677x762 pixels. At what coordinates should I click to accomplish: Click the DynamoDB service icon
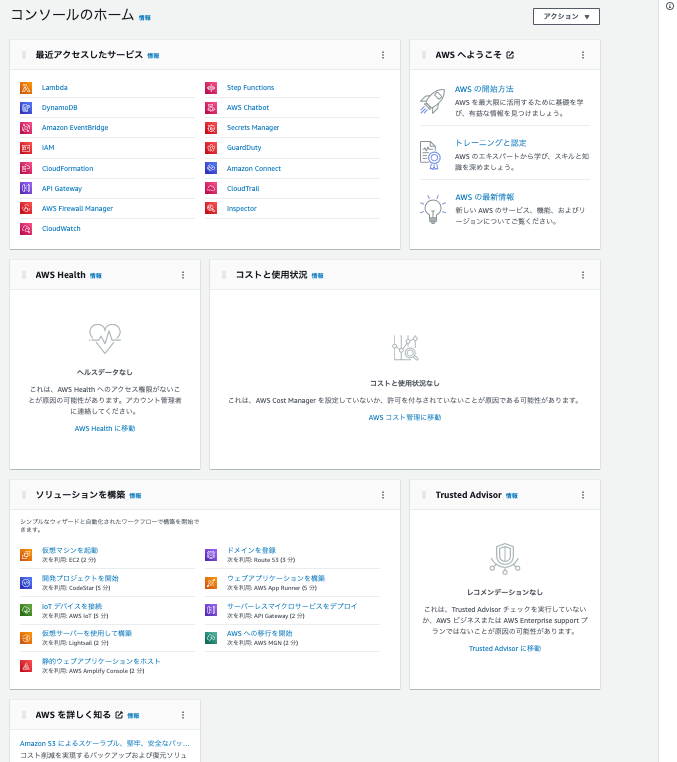[26, 107]
